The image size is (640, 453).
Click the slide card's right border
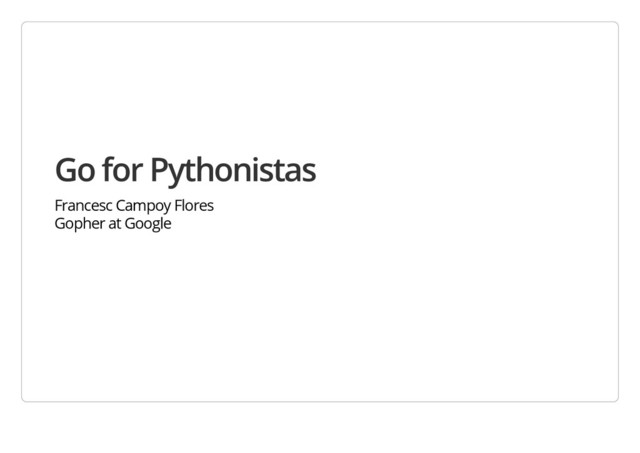click(x=618, y=212)
